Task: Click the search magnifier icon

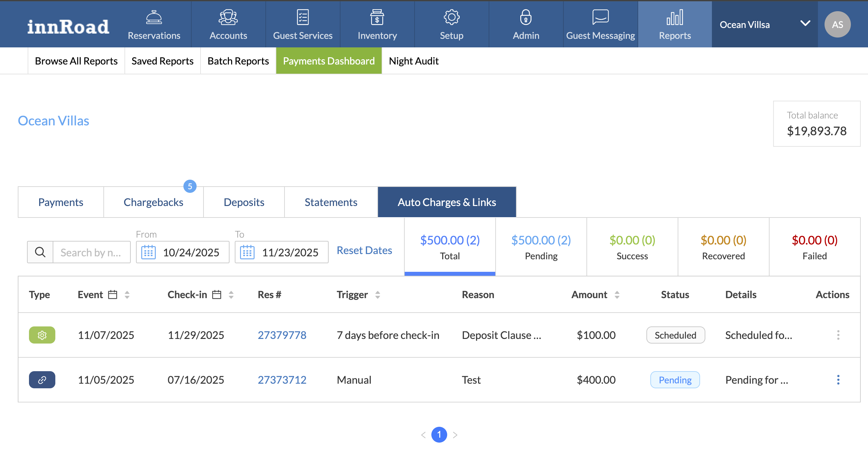Action: click(40, 252)
